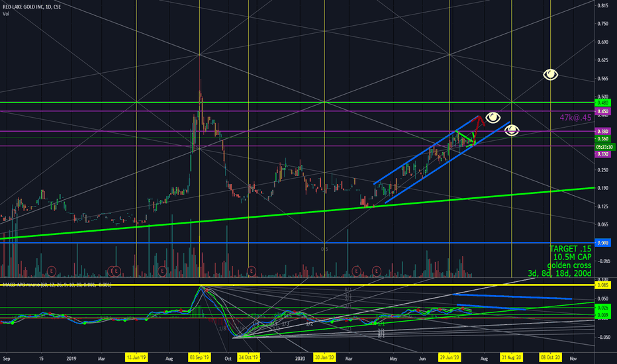Select the 08 Oct '20 date label
The image size is (617, 364).
click(550, 357)
